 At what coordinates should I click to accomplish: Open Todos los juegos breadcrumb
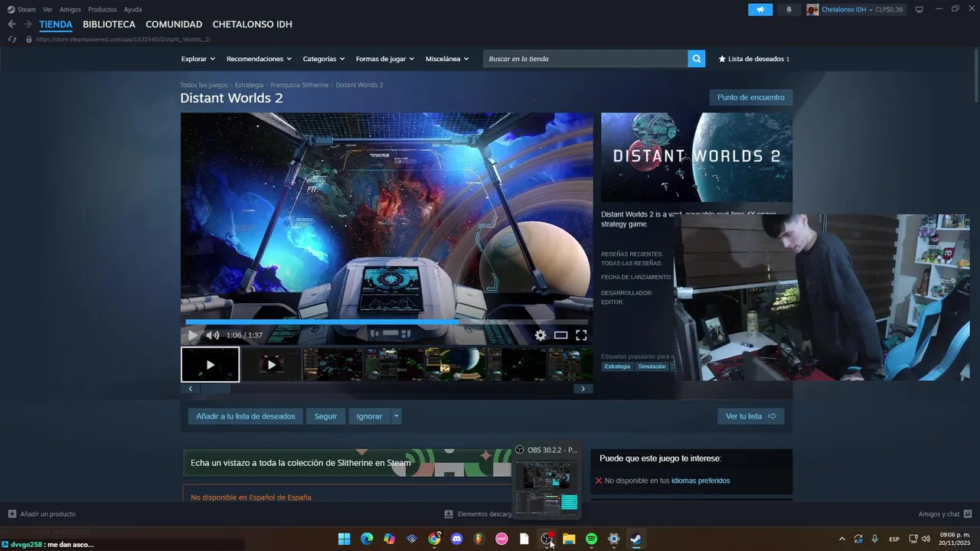204,85
